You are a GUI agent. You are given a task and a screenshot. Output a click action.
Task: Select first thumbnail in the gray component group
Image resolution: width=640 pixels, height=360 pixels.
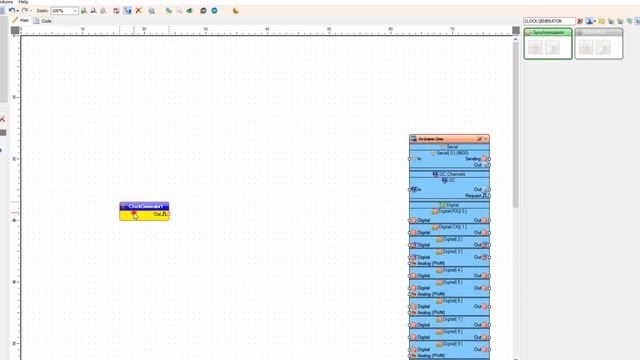coord(586,47)
